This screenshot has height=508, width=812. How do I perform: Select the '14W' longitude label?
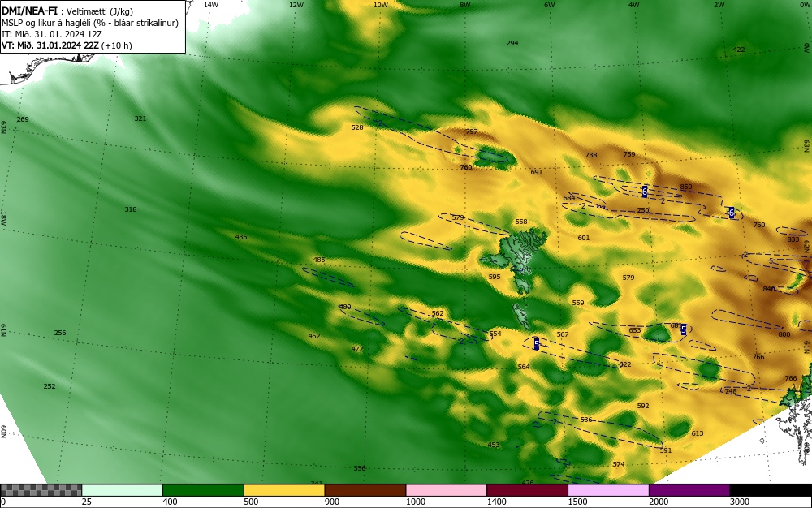click(x=211, y=5)
